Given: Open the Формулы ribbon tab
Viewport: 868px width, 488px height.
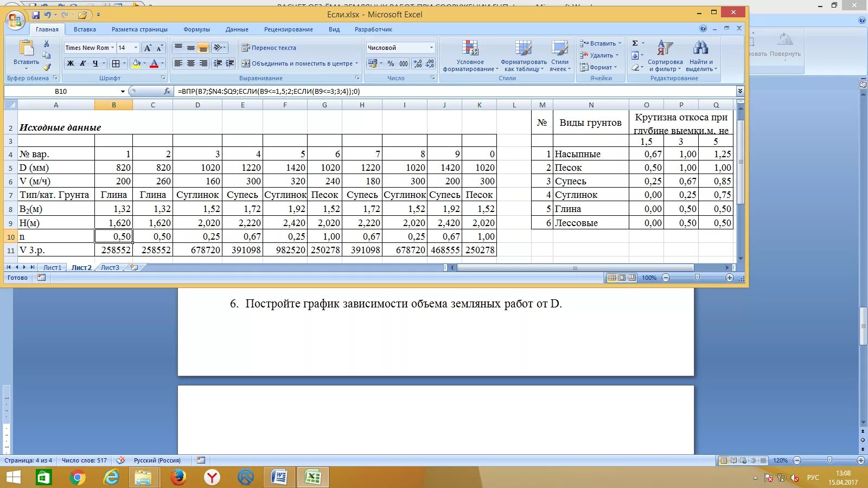Looking at the screenshot, I should pyautogui.click(x=196, y=29).
